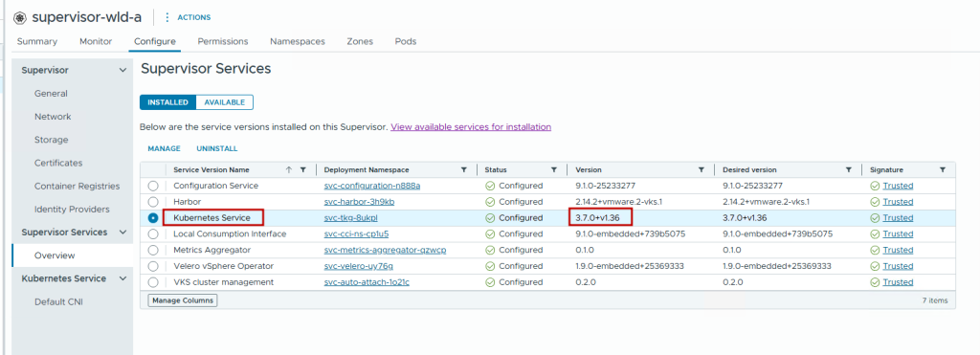The image size is (980, 355).
Task: Select the Kubernetes Service radio button
Action: [153, 218]
